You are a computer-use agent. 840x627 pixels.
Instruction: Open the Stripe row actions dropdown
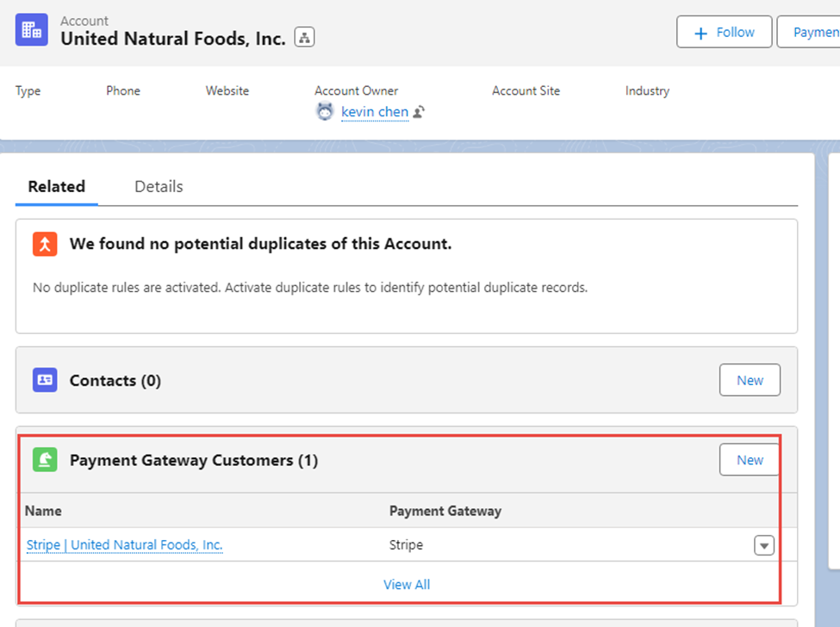tap(764, 546)
